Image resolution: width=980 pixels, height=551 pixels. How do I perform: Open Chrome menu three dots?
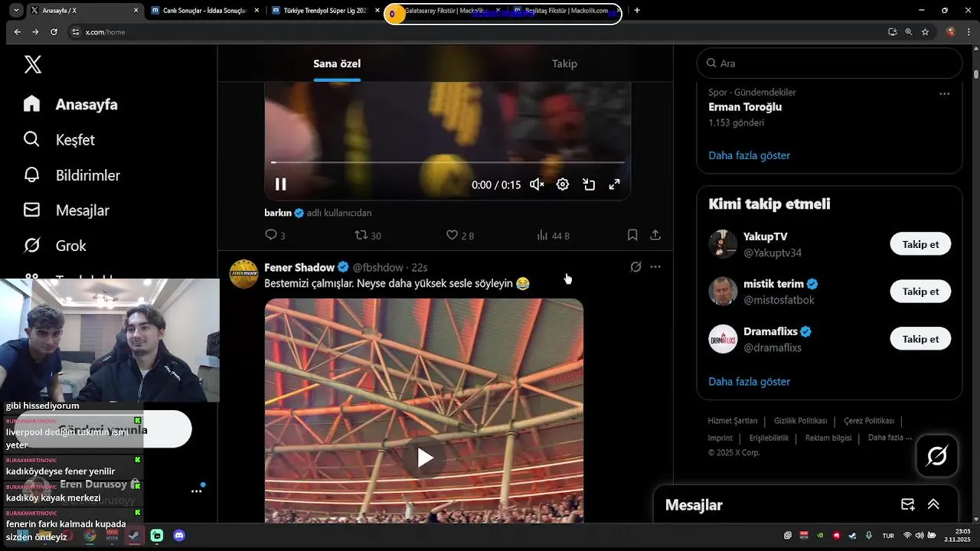969,32
